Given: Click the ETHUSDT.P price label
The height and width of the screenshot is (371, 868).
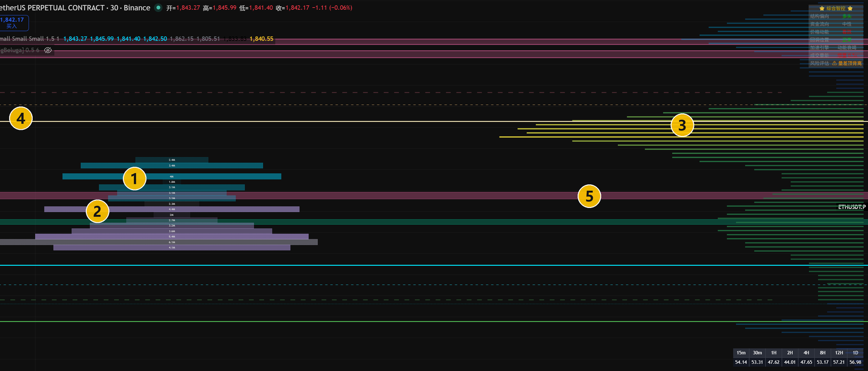Looking at the screenshot, I should coord(852,207).
